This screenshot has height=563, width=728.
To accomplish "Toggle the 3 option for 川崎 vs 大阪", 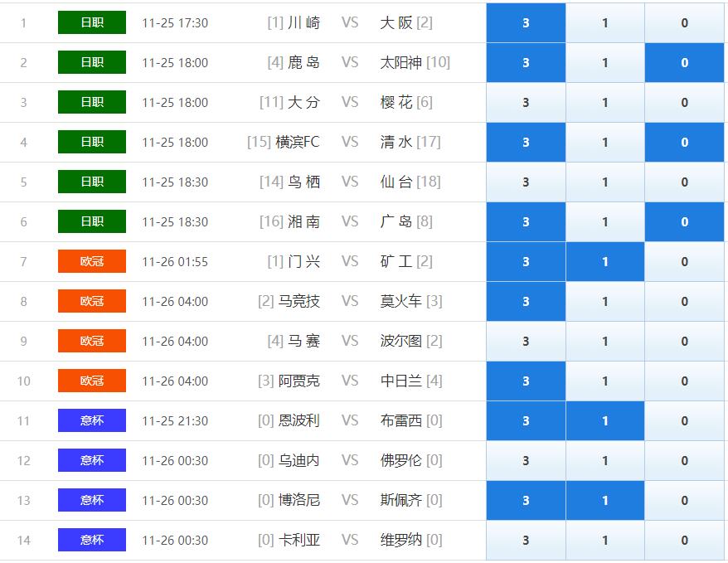I will pyautogui.click(x=526, y=22).
